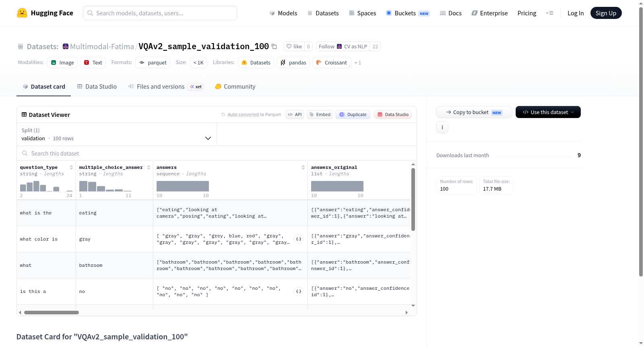Viewport: 644px width, 347px height.
Task: Open the navigation overflow menu icon
Action: point(549,13)
